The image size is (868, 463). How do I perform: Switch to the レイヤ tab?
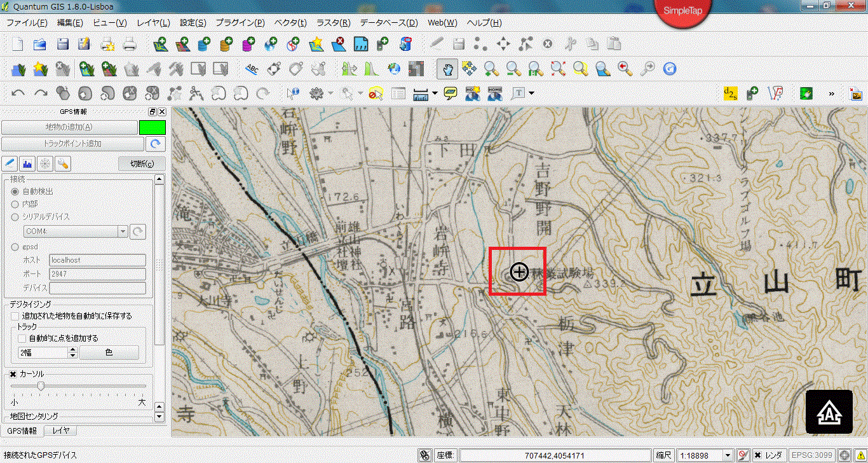click(x=61, y=431)
